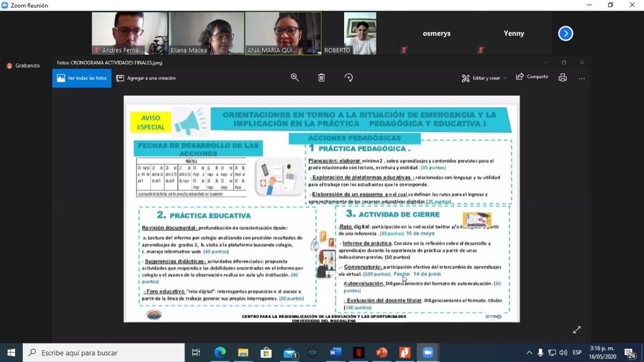This screenshot has width=644, height=362.
Task: Open File Explorer from taskbar
Action: point(243,353)
